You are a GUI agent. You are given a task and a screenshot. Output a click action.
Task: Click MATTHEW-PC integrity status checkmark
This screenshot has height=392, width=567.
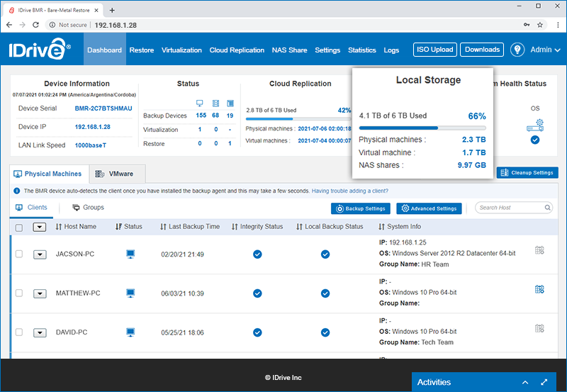(x=257, y=293)
